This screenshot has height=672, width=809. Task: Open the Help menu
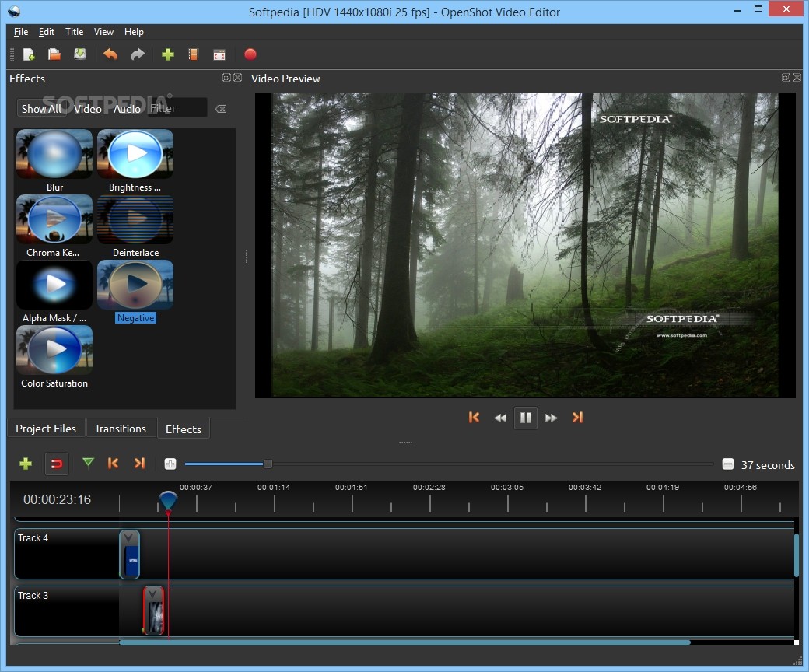coord(134,32)
